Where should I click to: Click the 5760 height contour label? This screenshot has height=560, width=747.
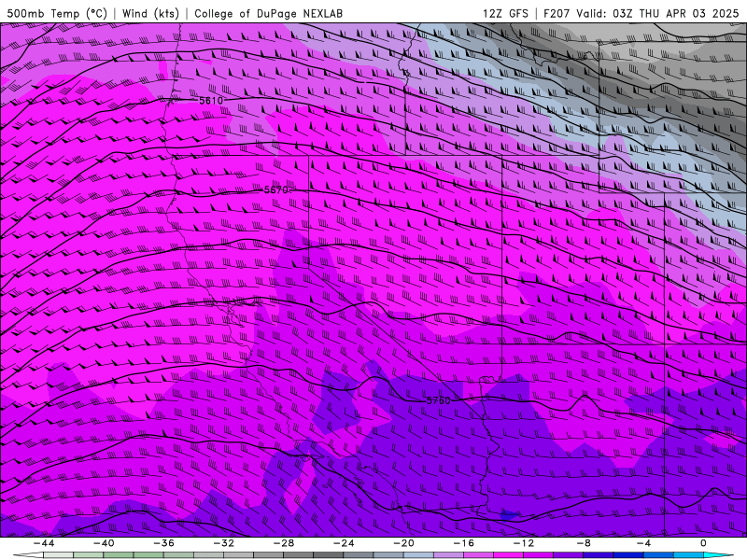(x=438, y=400)
